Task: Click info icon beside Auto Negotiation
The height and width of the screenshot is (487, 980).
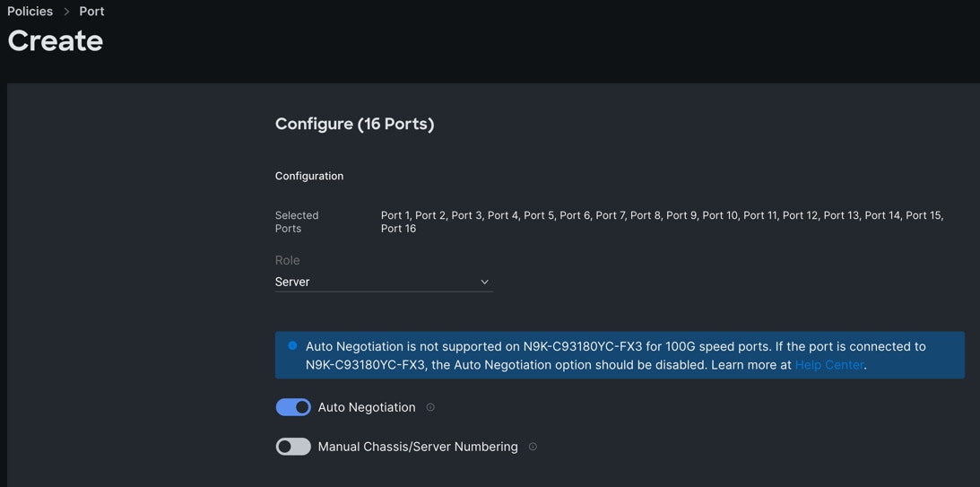Action: coord(430,407)
